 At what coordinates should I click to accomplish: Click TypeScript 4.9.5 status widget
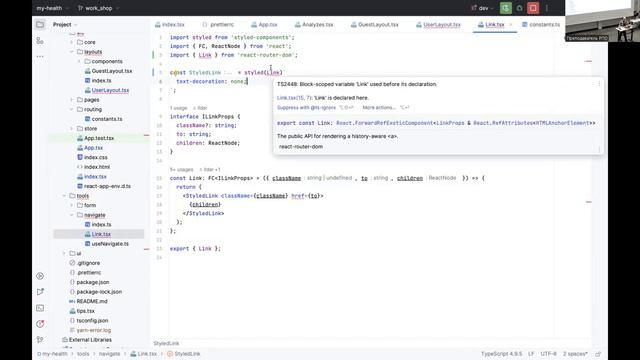tap(502, 354)
